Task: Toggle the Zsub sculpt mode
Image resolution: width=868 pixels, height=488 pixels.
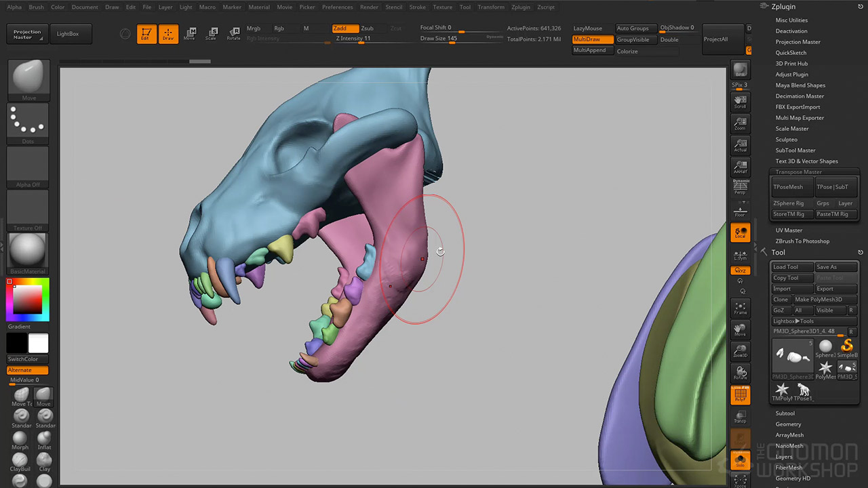Action: pos(367,28)
